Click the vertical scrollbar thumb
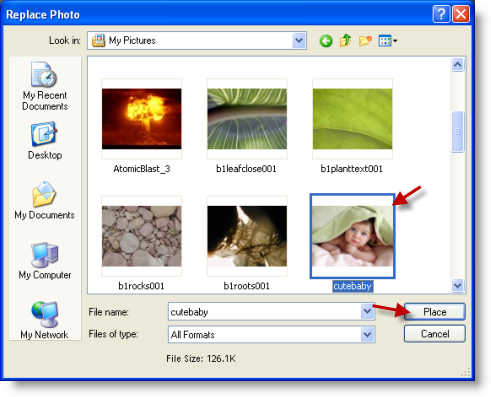This screenshot has height=397, width=491. 458,132
